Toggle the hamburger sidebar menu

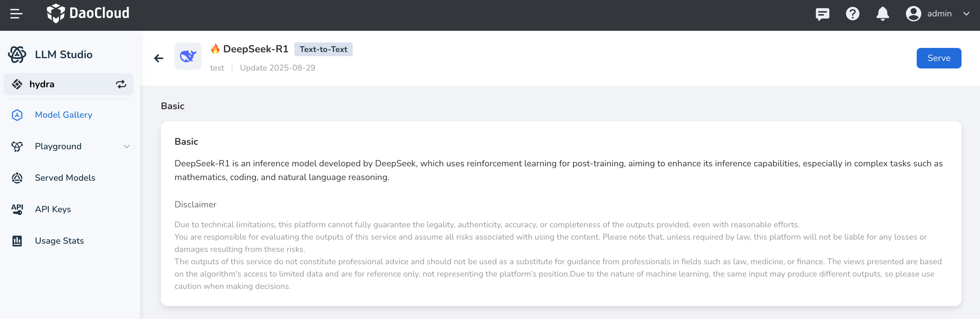(16, 14)
